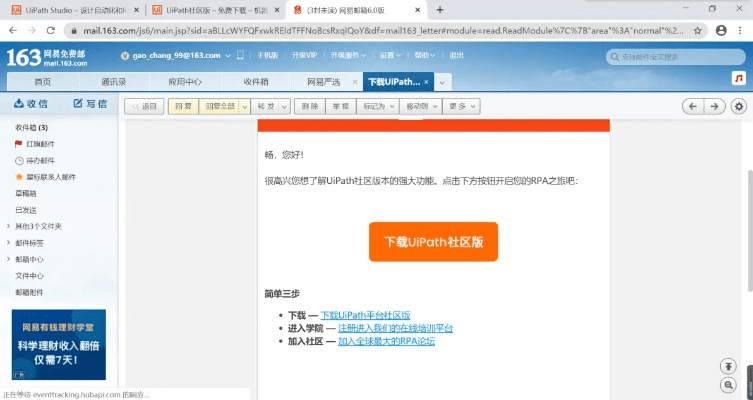Expand the 邮件标签 section

point(8,242)
